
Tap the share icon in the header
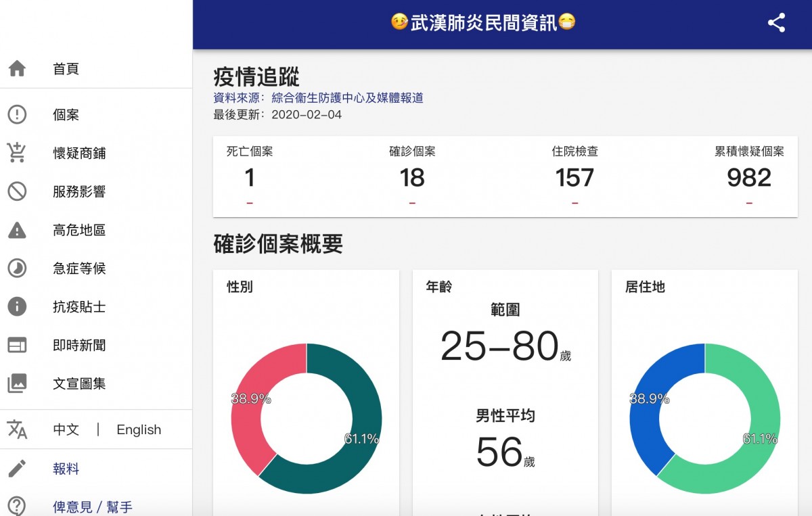coord(775,24)
